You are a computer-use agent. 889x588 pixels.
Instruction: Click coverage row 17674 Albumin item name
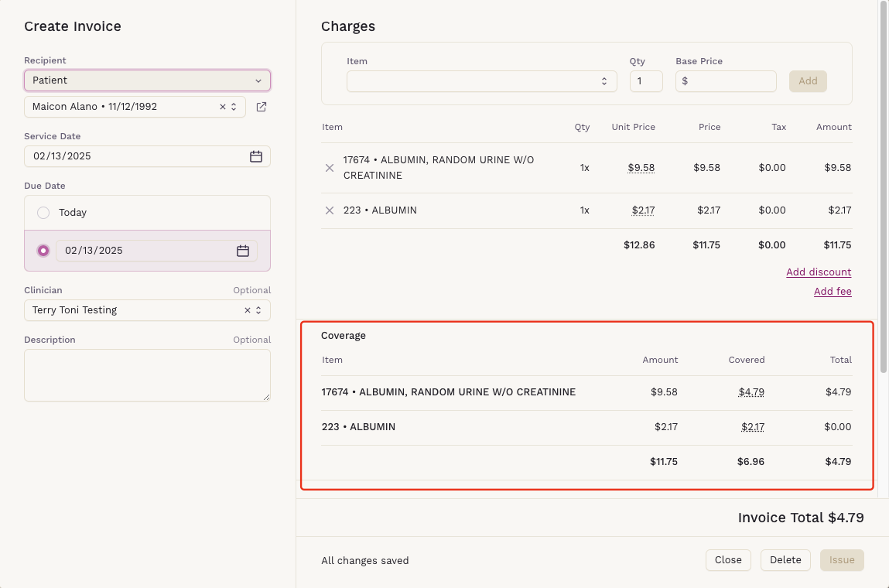pyautogui.click(x=449, y=392)
